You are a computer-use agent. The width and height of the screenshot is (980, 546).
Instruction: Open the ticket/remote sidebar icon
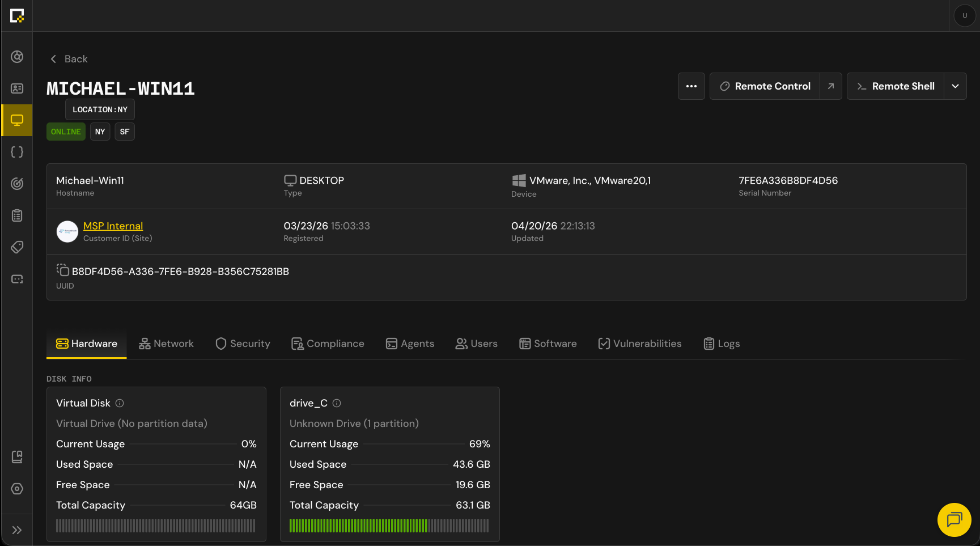(17, 279)
